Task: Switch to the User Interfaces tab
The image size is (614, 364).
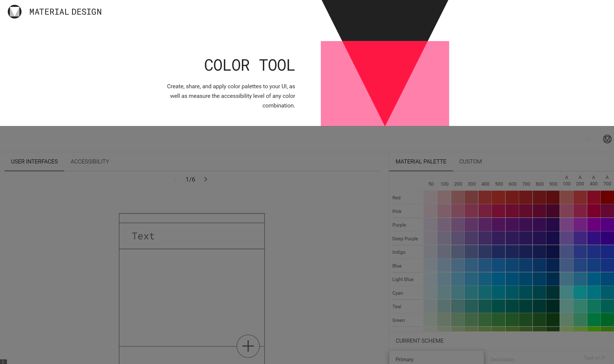Action: (34, 161)
